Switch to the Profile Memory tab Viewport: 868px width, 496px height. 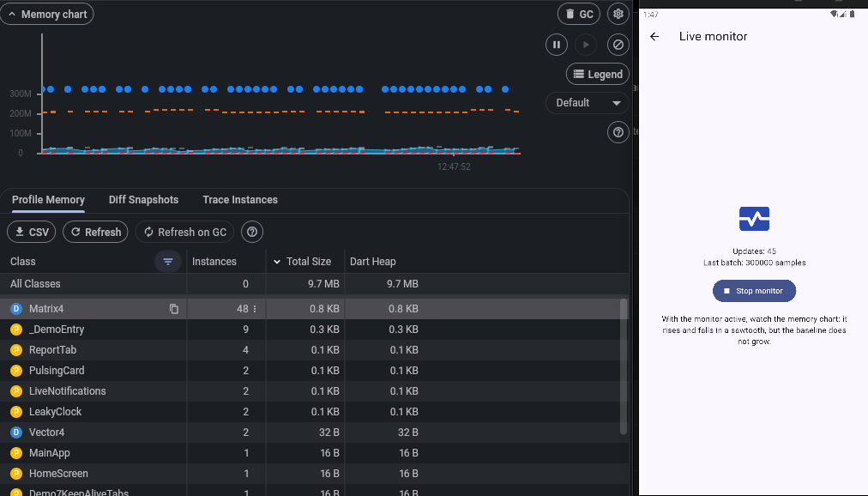click(x=48, y=200)
